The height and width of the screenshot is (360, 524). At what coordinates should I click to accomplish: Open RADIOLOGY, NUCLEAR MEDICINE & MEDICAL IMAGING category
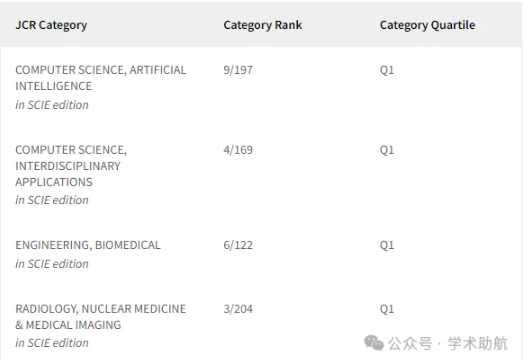101,317
